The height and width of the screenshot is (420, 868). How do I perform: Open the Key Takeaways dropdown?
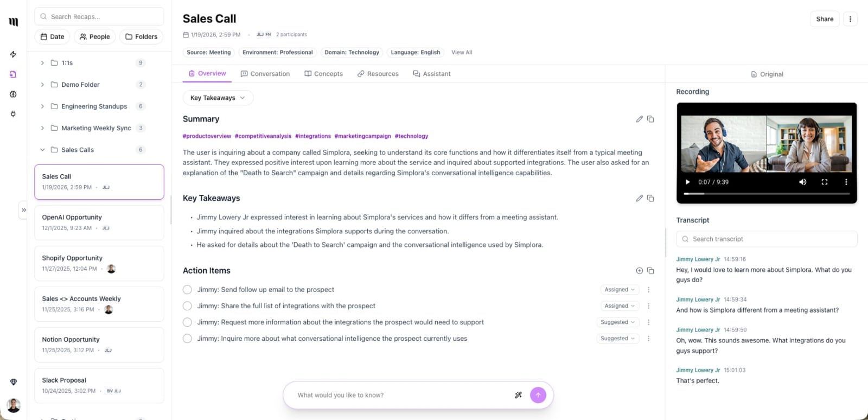click(x=218, y=98)
